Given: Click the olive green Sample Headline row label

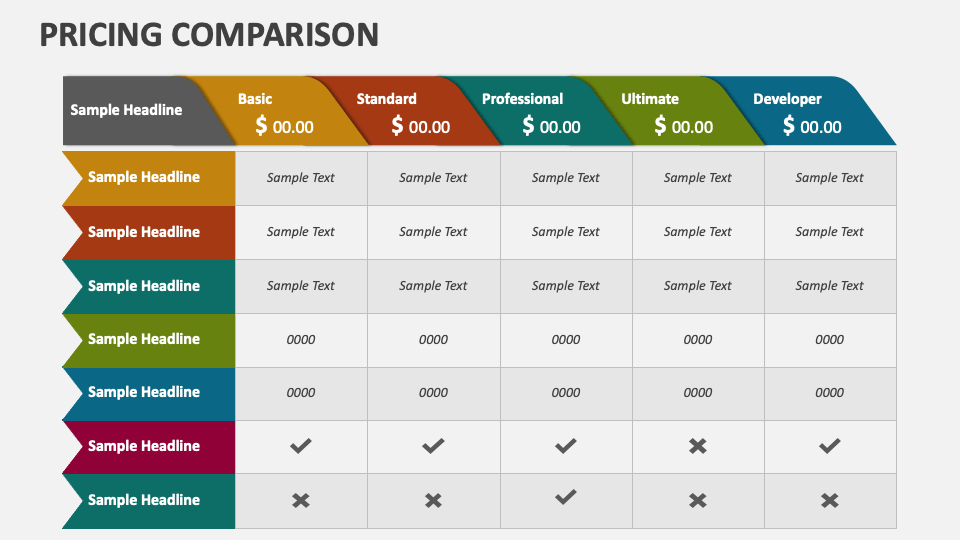Looking at the screenshot, I should click(x=149, y=340).
